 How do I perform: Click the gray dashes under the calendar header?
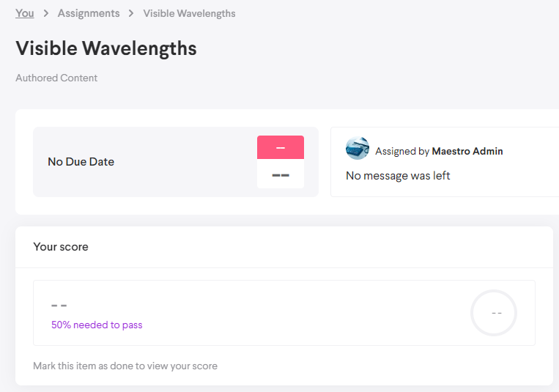[281, 175]
